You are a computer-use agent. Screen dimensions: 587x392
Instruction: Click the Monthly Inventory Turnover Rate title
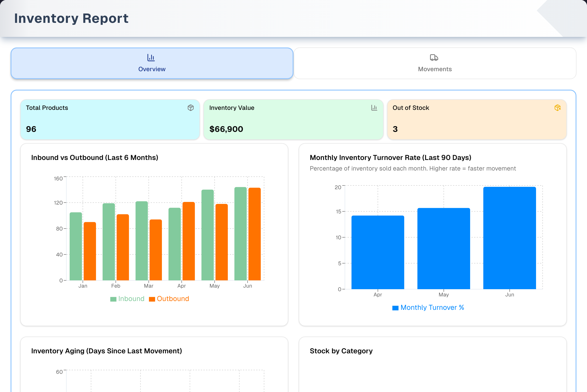[x=391, y=158]
